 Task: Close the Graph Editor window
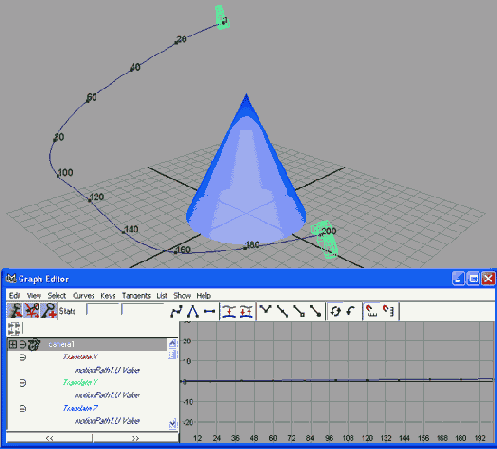[488, 278]
